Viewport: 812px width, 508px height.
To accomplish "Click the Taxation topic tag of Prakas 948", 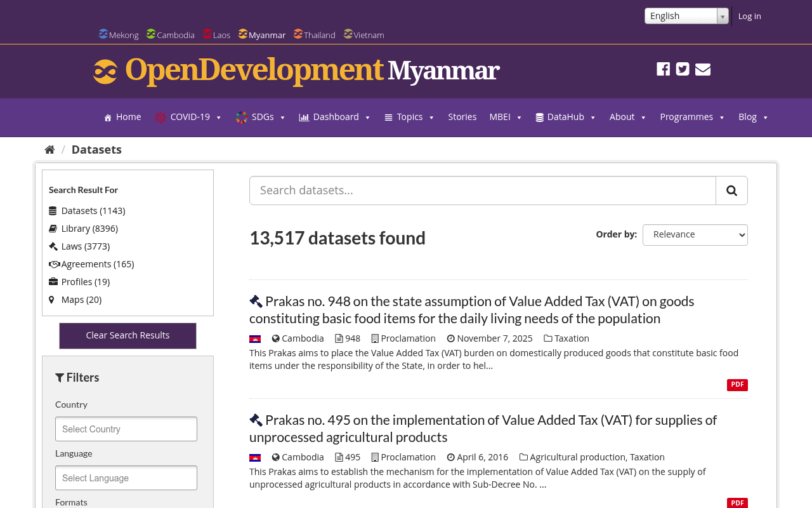I will (x=572, y=338).
